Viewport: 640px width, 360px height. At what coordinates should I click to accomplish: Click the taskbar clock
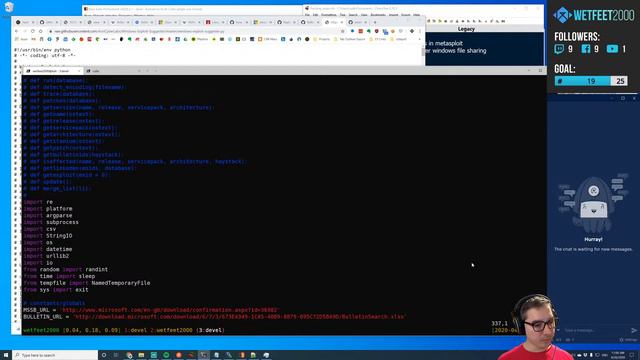coord(618,355)
